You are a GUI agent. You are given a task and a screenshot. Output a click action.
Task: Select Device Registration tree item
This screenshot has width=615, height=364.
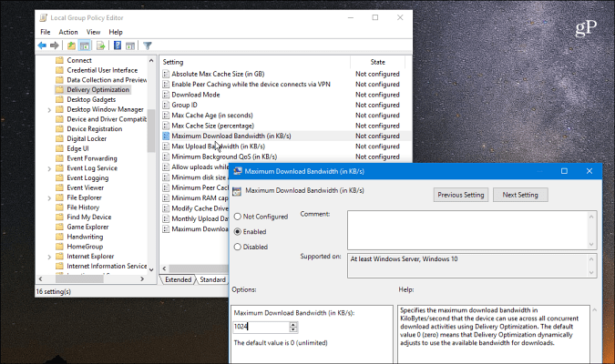(x=94, y=129)
